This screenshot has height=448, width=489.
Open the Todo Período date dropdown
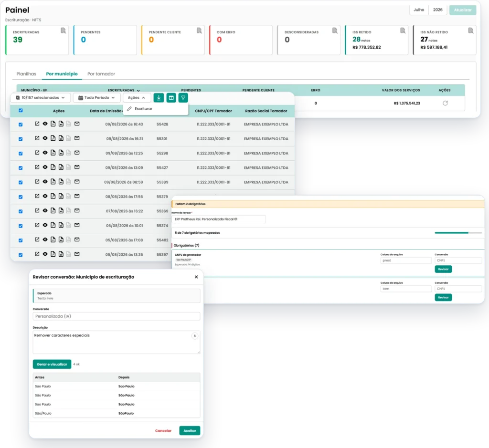96,98
